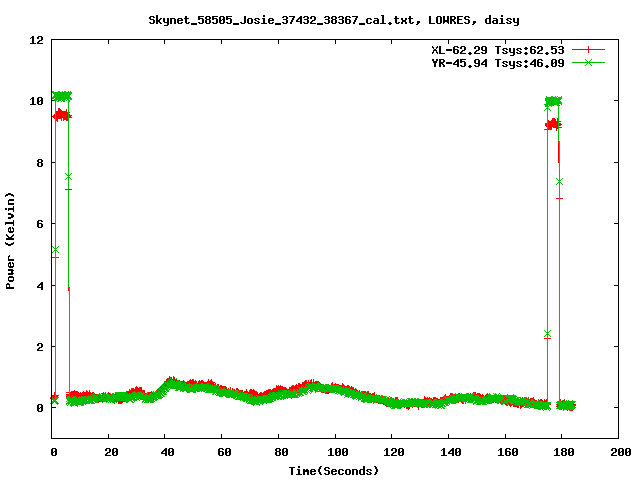Click x-axis tick label 200
The width and height of the screenshot is (640, 480).
click(x=620, y=452)
